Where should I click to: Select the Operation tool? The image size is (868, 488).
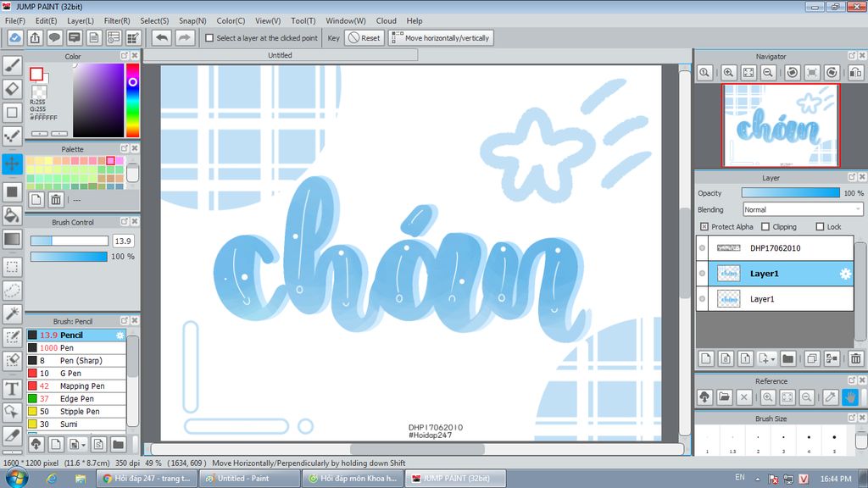[x=12, y=413]
